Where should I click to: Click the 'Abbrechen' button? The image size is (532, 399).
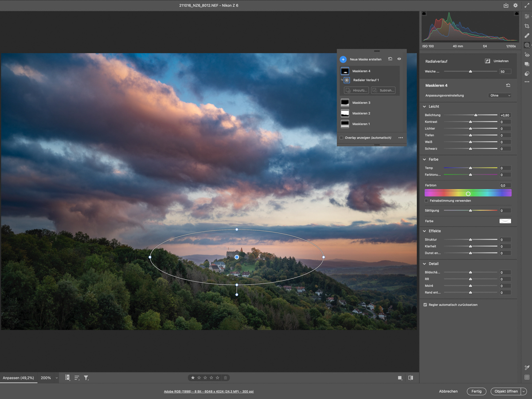(448, 391)
